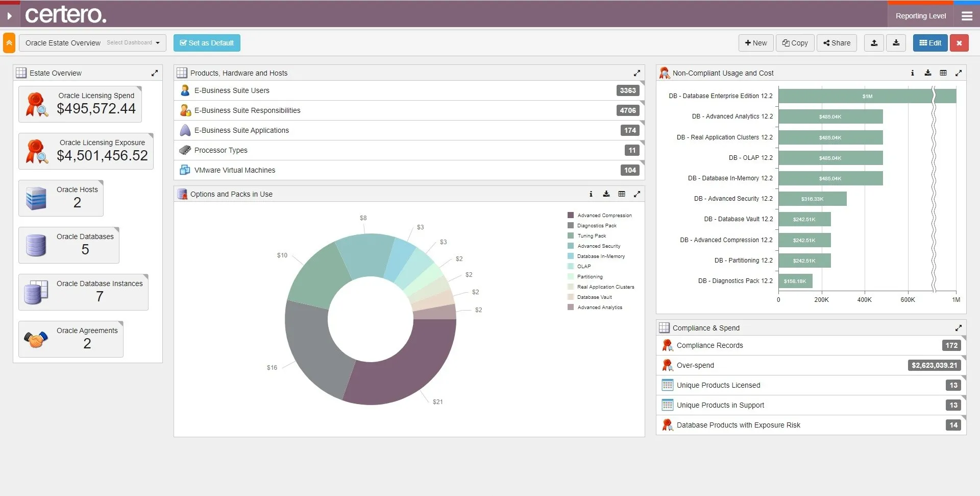The width and height of the screenshot is (980, 496).
Task: Click the 3363 badge for E-Business Suite Users
Action: [628, 90]
